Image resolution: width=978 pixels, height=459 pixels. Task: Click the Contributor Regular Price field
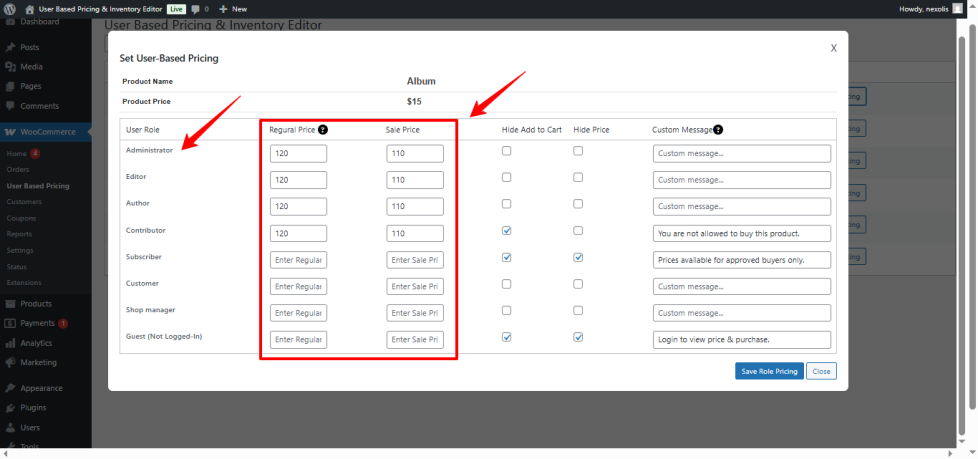tap(299, 233)
